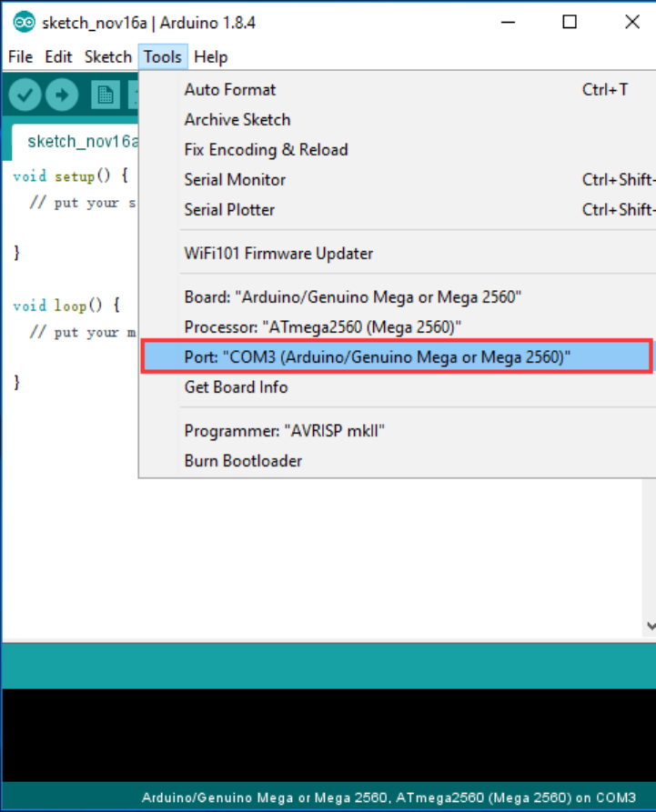Viewport: 656px width, 812px height.
Task: Click the Arduino logo in the title bar
Action: point(24,22)
